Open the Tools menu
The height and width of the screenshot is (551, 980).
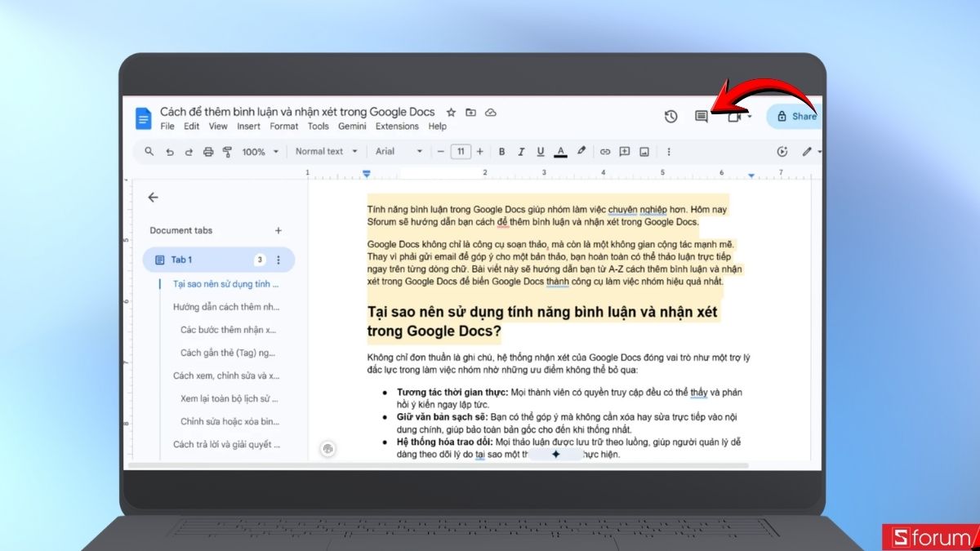(318, 127)
